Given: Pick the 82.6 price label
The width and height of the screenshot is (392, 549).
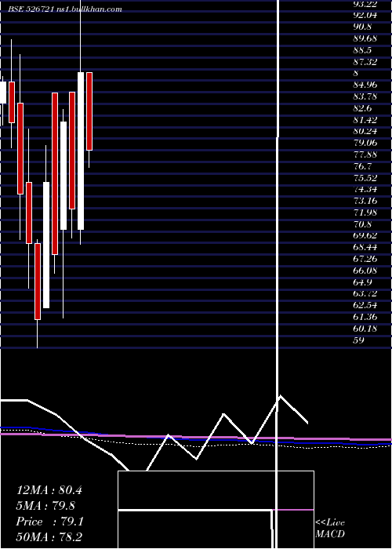Looking at the screenshot, I should click(x=362, y=108).
